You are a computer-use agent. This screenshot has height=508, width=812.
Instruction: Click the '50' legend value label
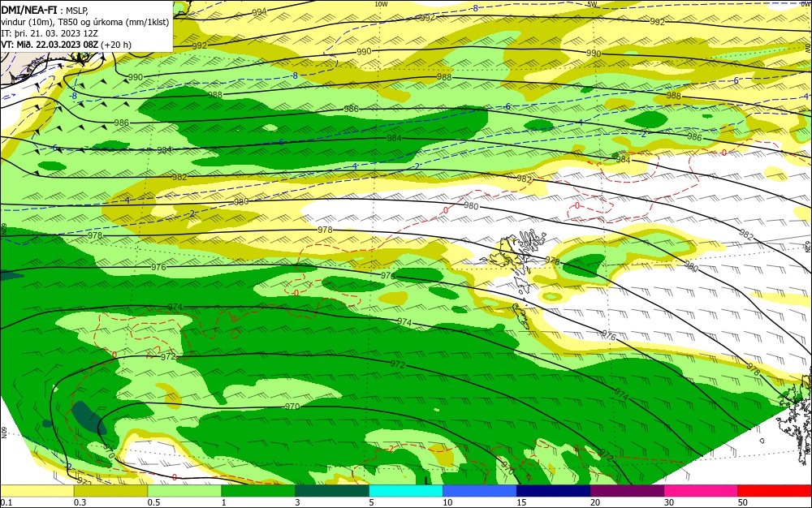[x=743, y=502]
